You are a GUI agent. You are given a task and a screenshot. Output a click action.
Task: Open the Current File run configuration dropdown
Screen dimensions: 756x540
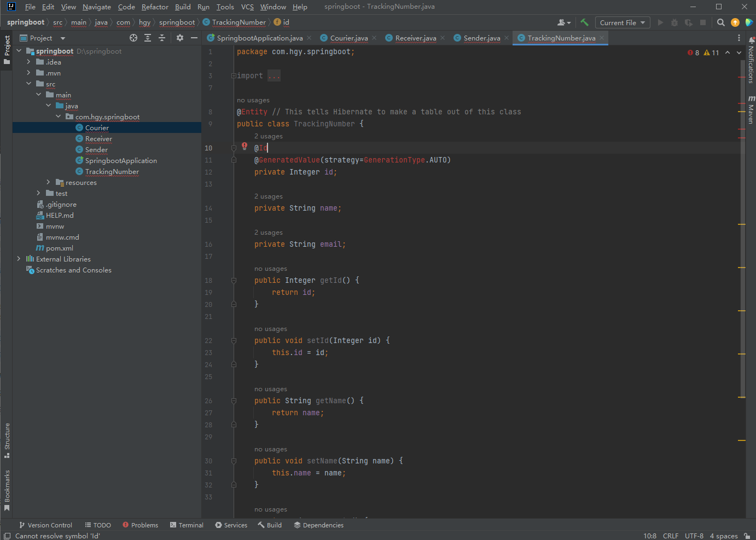point(623,22)
